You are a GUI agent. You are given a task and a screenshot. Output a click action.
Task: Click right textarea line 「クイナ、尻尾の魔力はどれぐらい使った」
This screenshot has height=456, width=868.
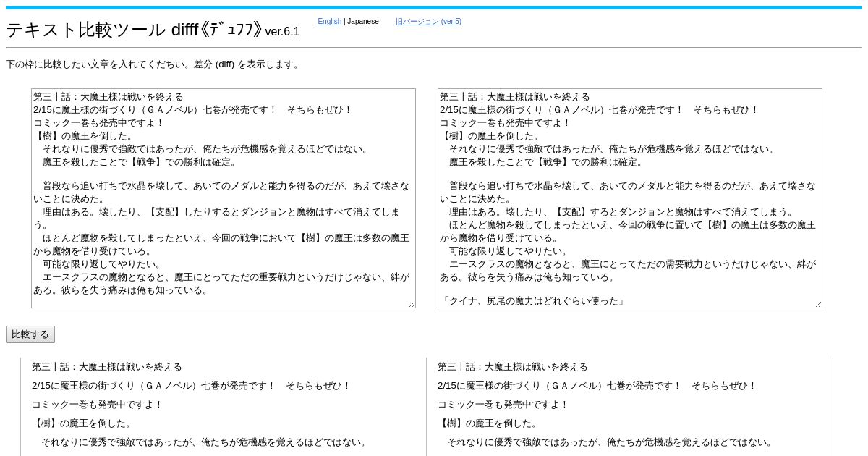coord(532,301)
